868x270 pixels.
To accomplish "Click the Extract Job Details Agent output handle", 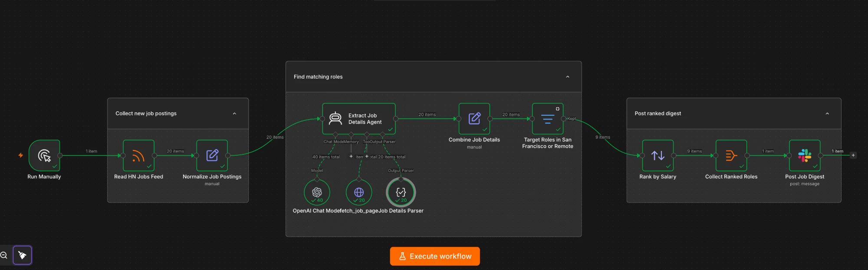I will (395, 119).
